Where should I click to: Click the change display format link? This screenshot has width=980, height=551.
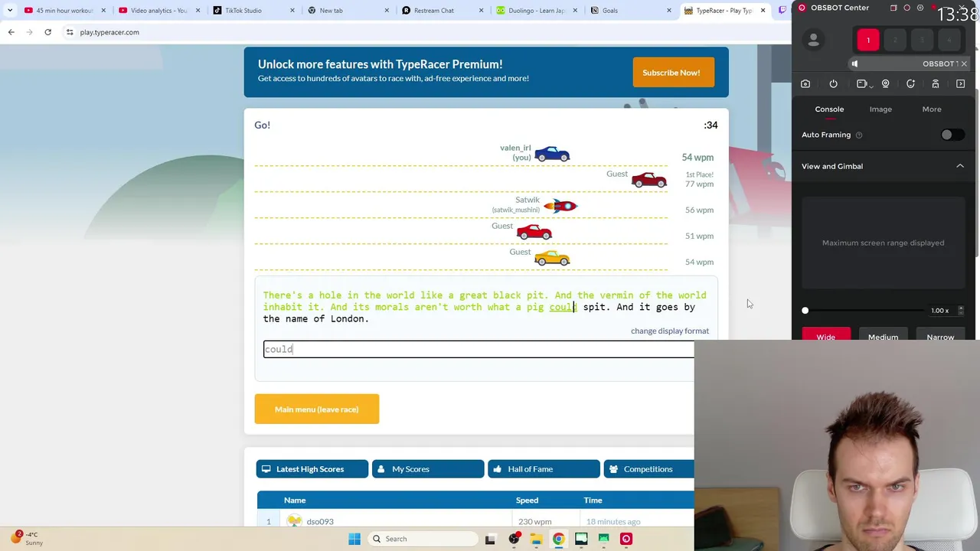(670, 331)
